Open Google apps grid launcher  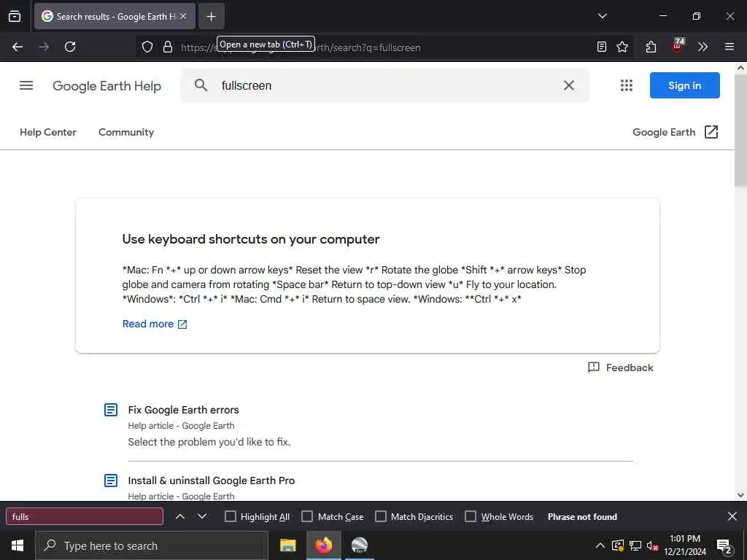[x=627, y=85]
